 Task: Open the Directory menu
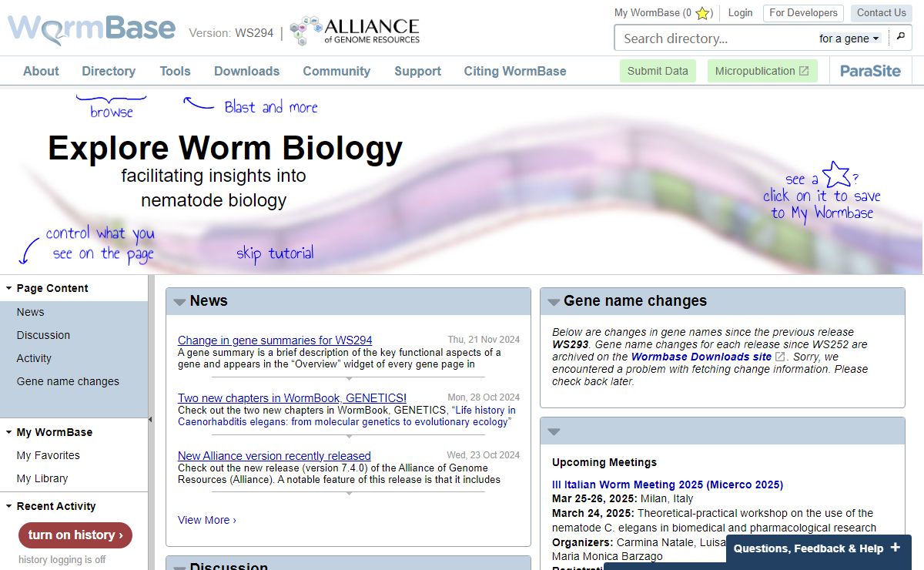pyautogui.click(x=109, y=71)
